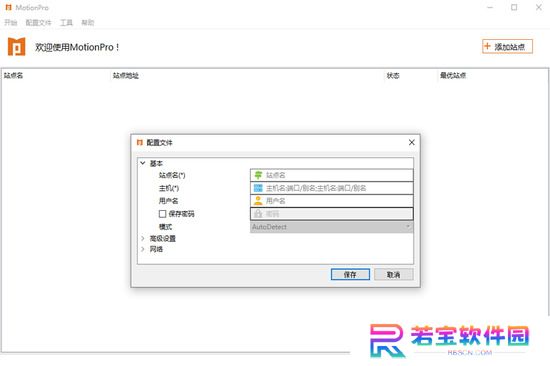550x366 pixels.
Task: Click the 保存 button
Action: tap(350, 274)
